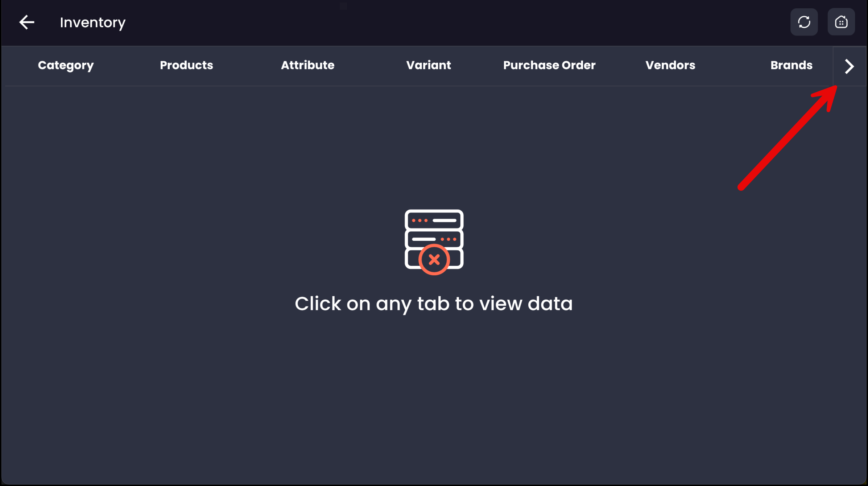The image size is (868, 486).
Task: Open the Brands tab
Action: [x=791, y=65]
